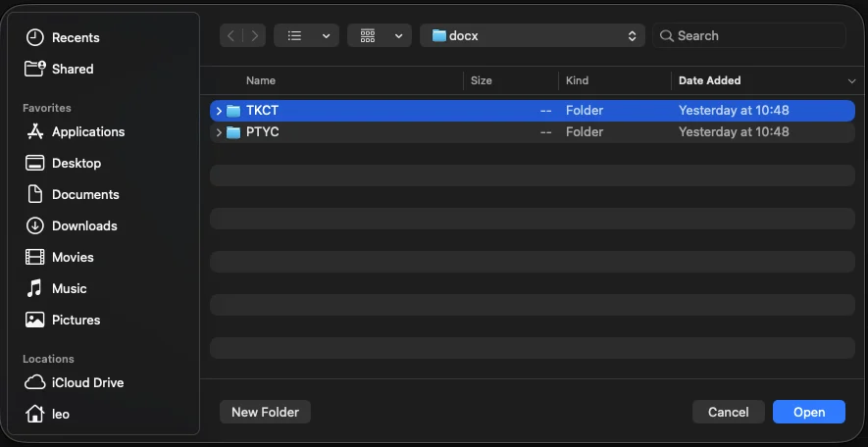
Task: Open Documents from the sidebar
Action: [73, 194]
